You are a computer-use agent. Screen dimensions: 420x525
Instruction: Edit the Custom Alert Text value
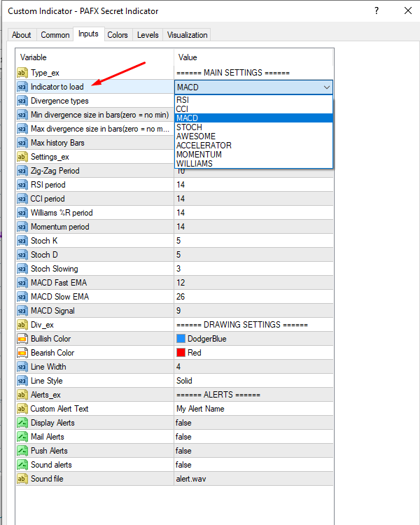(253, 409)
